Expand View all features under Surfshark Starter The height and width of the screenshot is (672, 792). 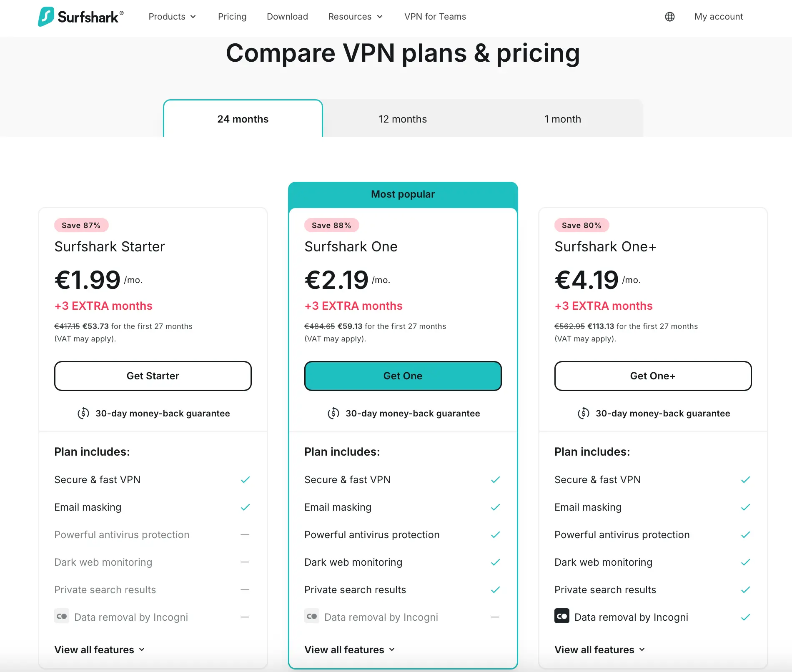click(x=99, y=649)
